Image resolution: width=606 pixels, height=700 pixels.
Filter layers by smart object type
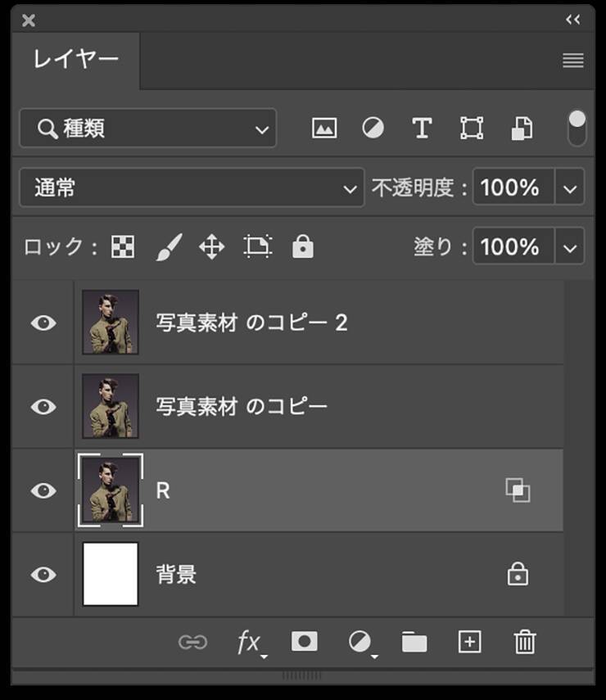(522, 129)
